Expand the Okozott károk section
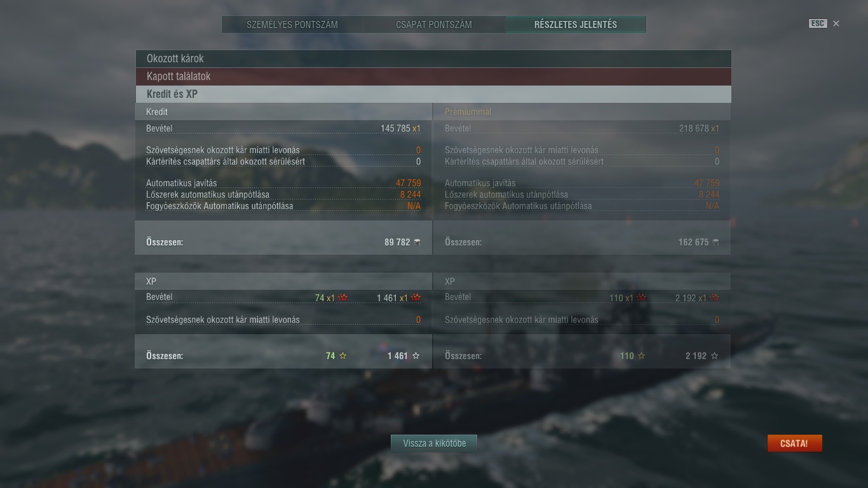 (x=433, y=58)
